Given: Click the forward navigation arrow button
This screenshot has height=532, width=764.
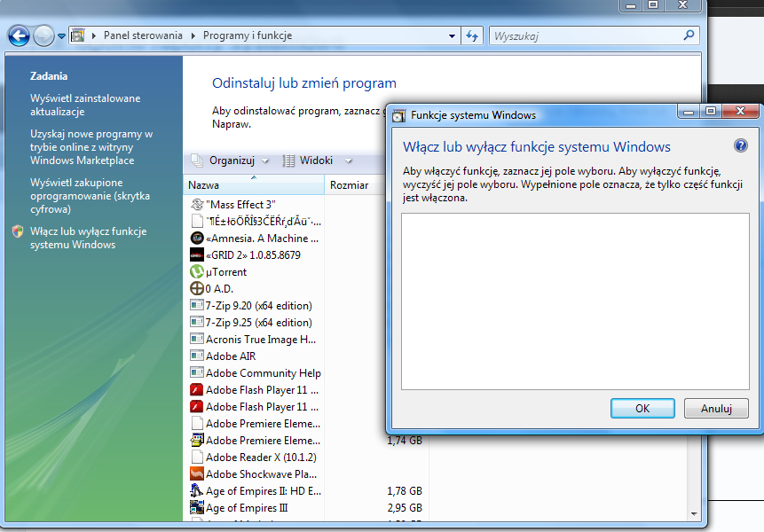Looking at the screenshot, I should pyautogui.click(x=43, y=35).
